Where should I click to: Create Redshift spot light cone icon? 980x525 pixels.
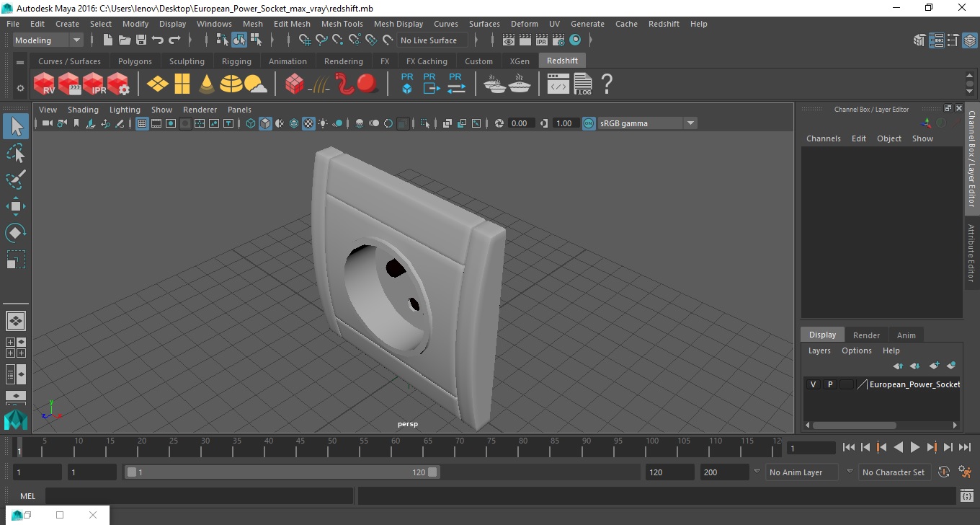click(x=206, y=84)
